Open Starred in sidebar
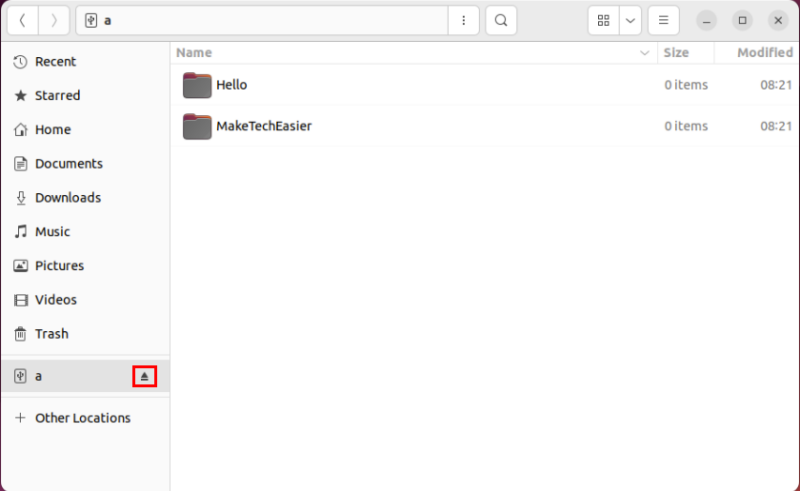Screen dimensions: 800x491 click(x=85, y=95)
